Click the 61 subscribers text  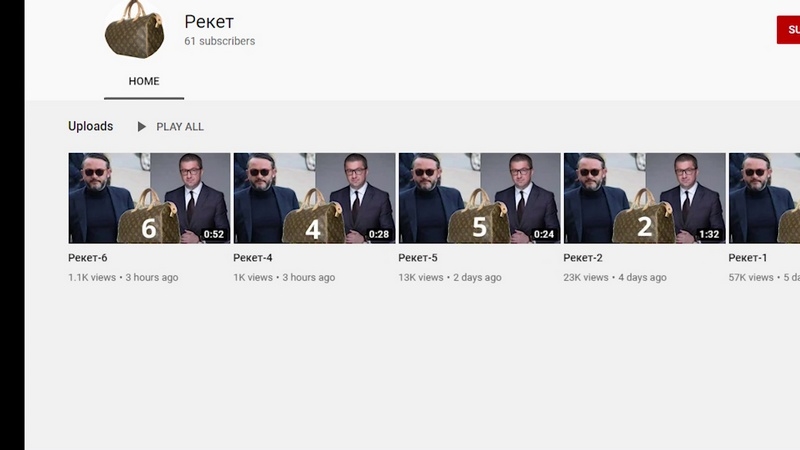(x=219, y=41)
